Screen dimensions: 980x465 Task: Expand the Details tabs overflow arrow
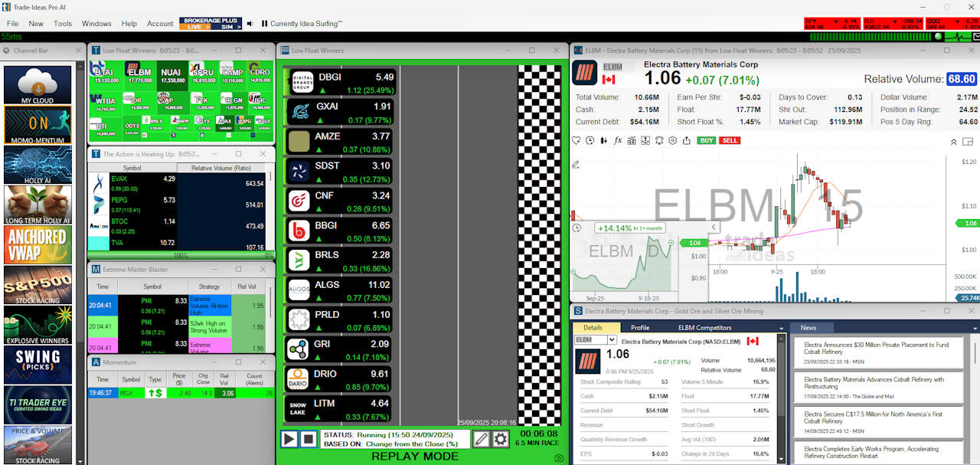click(x=781, y=328)
